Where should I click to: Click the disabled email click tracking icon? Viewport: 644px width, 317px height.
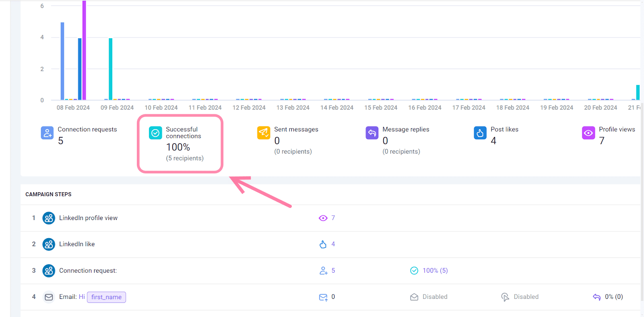click(x=505, y=297)
